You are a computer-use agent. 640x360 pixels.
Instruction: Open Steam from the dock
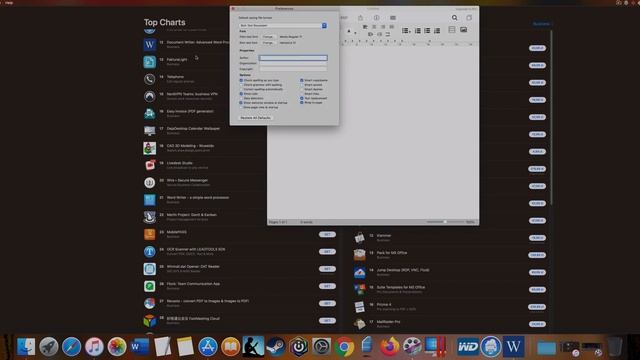tap(276, 347)
